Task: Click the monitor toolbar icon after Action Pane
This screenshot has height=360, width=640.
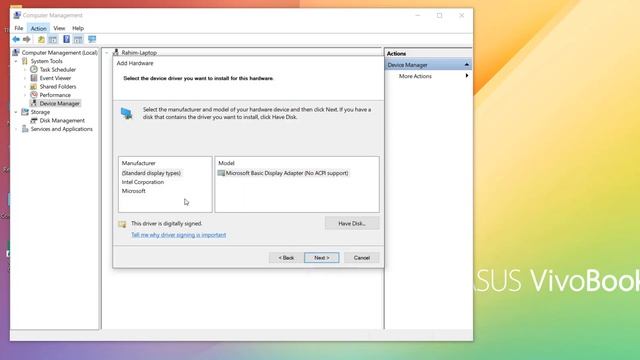Action: click(92, 39)
